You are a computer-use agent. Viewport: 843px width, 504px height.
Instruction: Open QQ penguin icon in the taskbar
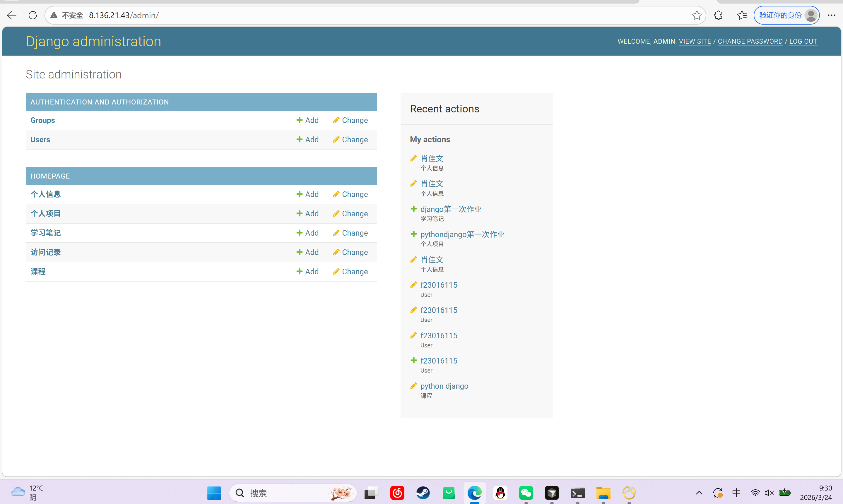pyautogui.click(x=500, y=493)
